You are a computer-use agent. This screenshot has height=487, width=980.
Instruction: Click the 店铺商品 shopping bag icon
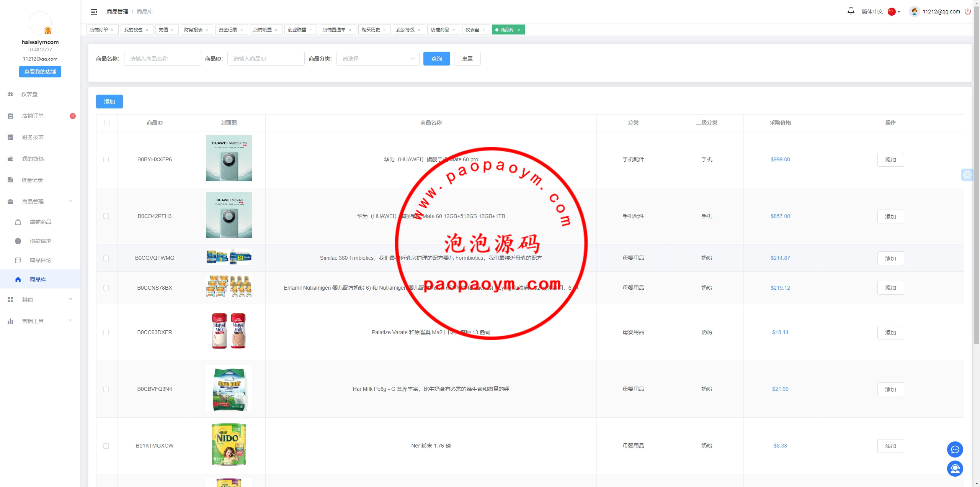(x=18, y=222)
